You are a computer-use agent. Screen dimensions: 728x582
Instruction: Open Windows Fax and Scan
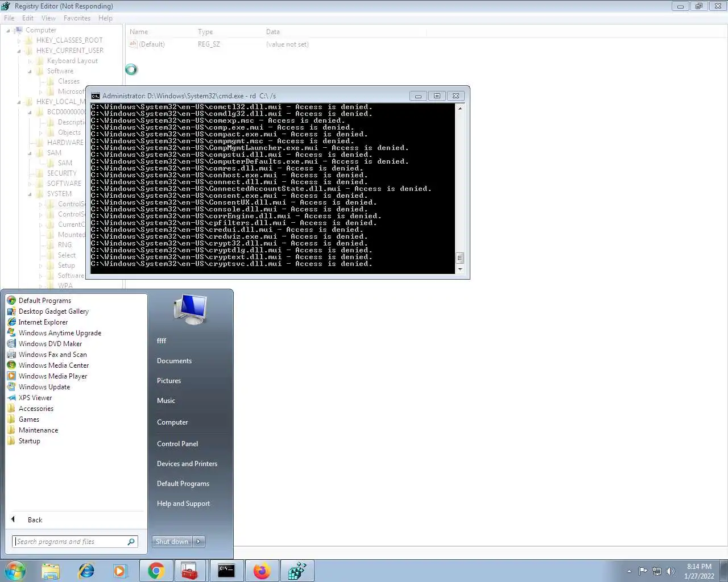click(52, 355)
